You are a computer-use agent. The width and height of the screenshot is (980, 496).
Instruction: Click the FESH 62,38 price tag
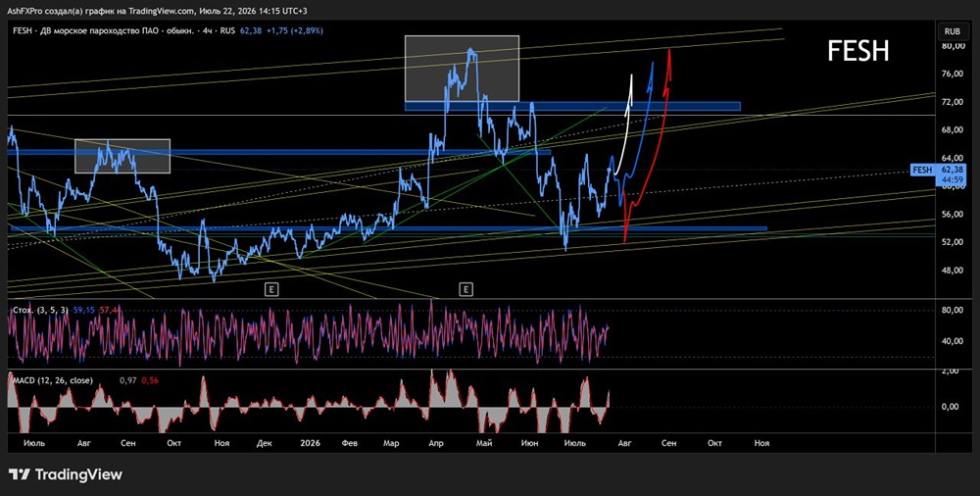click(x=940, y=174)
